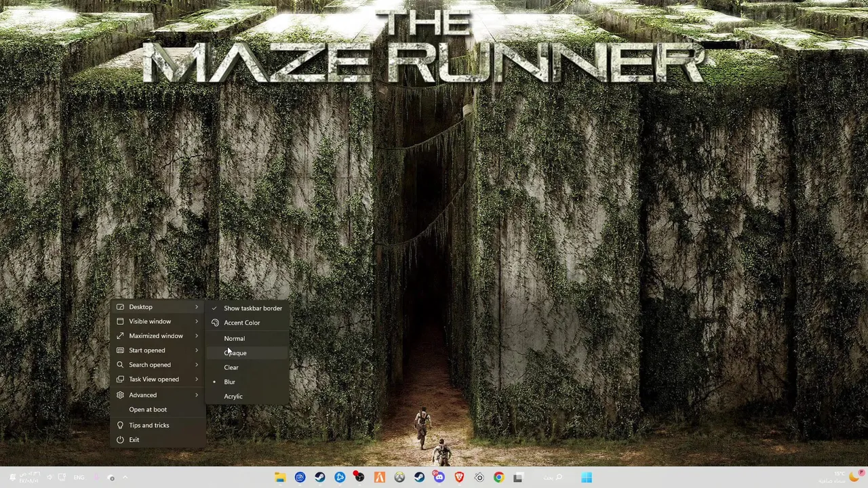Open File Explorer from the taskbar
Viewport: 868px width, 488px height.
coord(280,477)
